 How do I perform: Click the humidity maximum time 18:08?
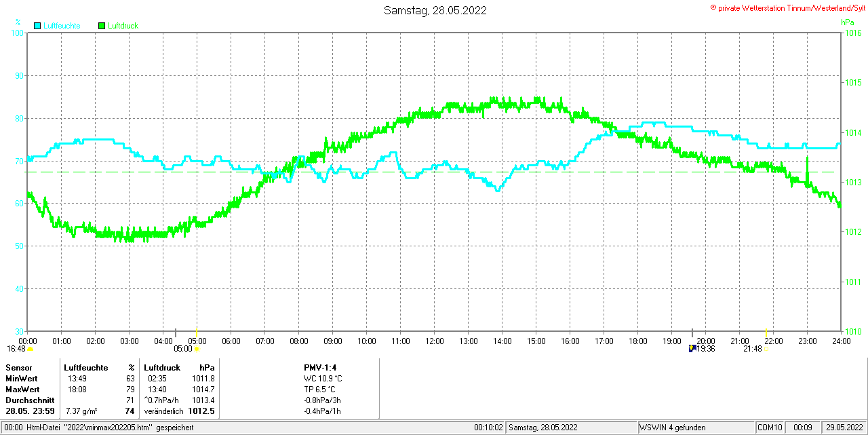click(x=77, y=390)
